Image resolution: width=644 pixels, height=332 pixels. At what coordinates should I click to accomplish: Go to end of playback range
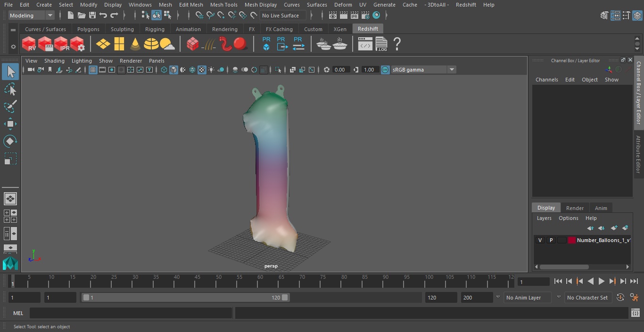tap(634, 281)
